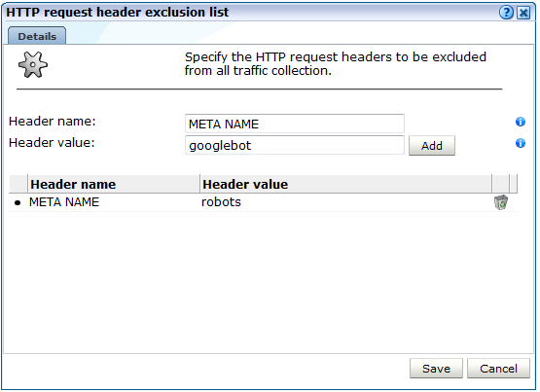Show info for Header value field
This screenshot has height=392, width=540.
520,143
